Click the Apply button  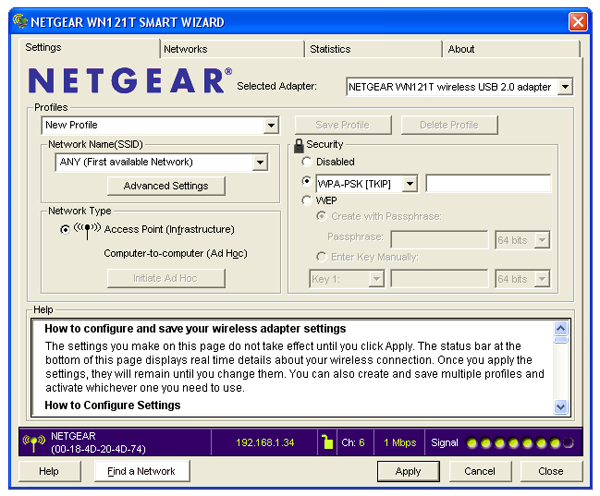(408, 471)
